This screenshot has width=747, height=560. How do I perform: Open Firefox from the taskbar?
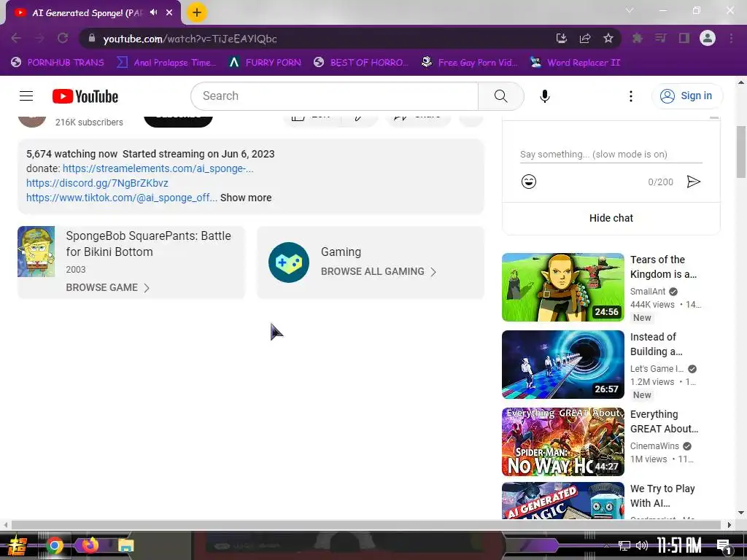pyautogui.click(x=90, y=545)
